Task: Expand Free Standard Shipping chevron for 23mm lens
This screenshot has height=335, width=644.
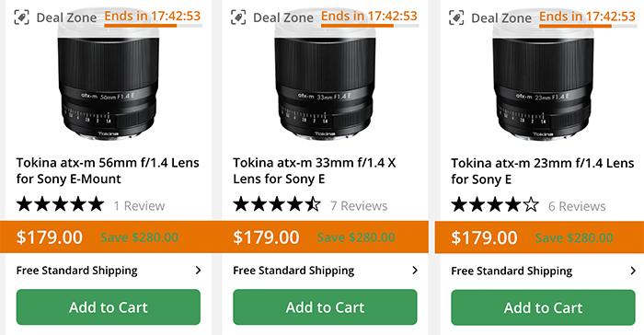Action: tap(633, 271)
